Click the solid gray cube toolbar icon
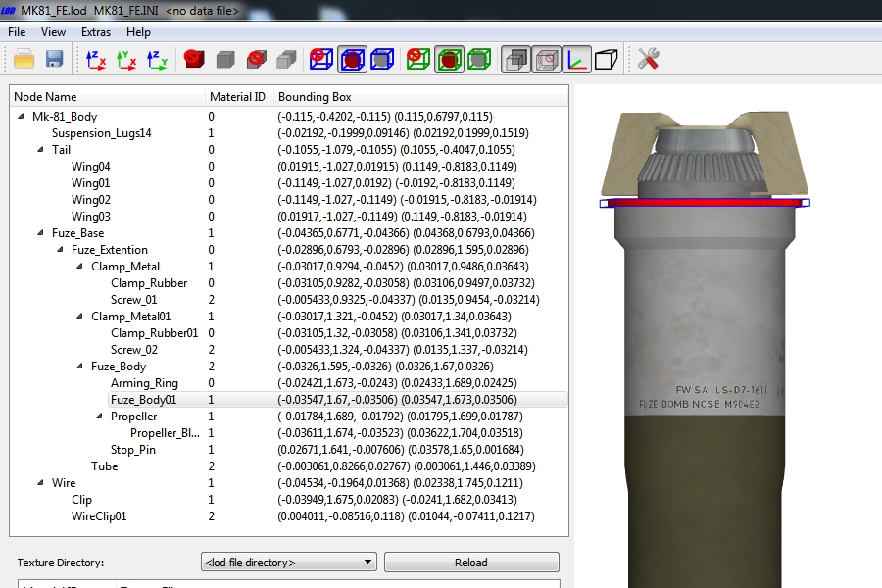Image resolution: width=882 pixels, height=588 pixels. 225,59
